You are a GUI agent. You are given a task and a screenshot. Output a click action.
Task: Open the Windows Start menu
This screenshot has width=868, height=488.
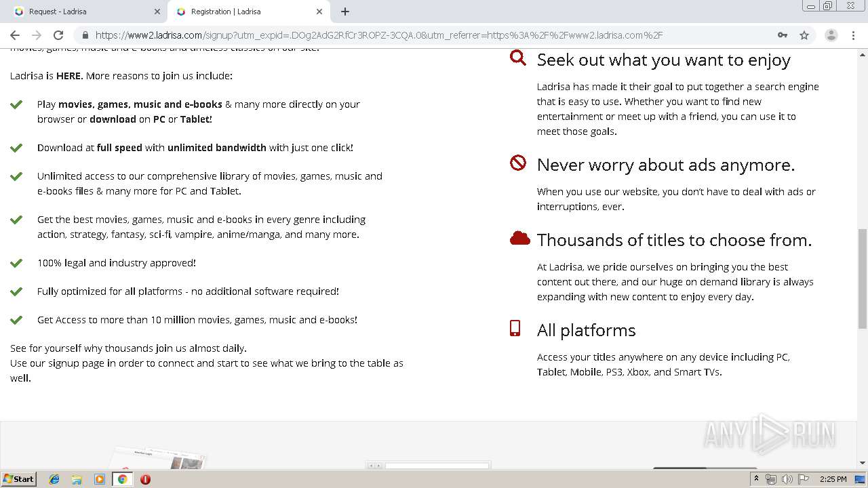(18, 479)
